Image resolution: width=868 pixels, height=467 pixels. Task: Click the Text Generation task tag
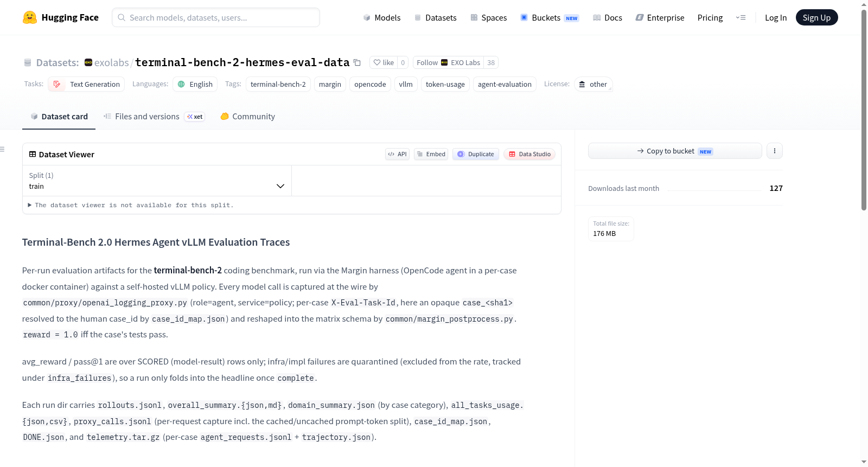[x=86, y=84]
